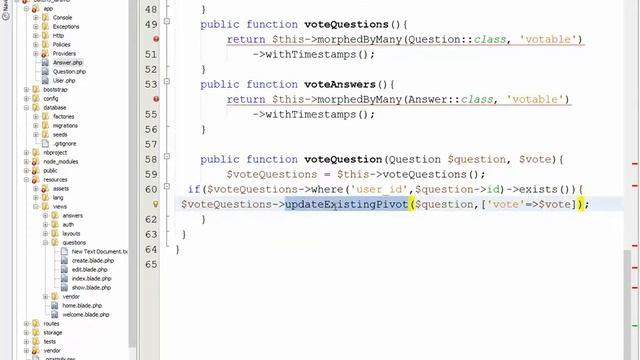Click the nbproject folder icon
Screen dimensions: 640x360
click(x=36, y=153)
